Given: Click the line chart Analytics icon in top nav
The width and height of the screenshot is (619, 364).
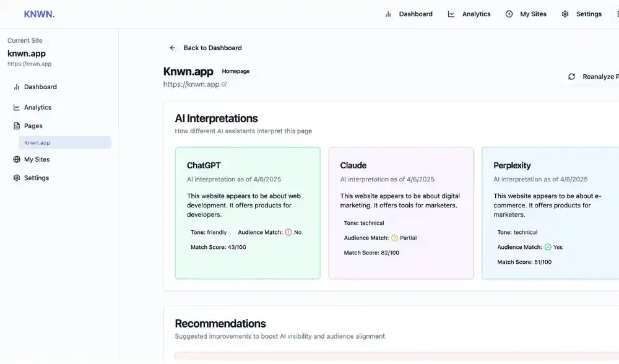Looking at the screenshot, I should (x=451, y=14).
